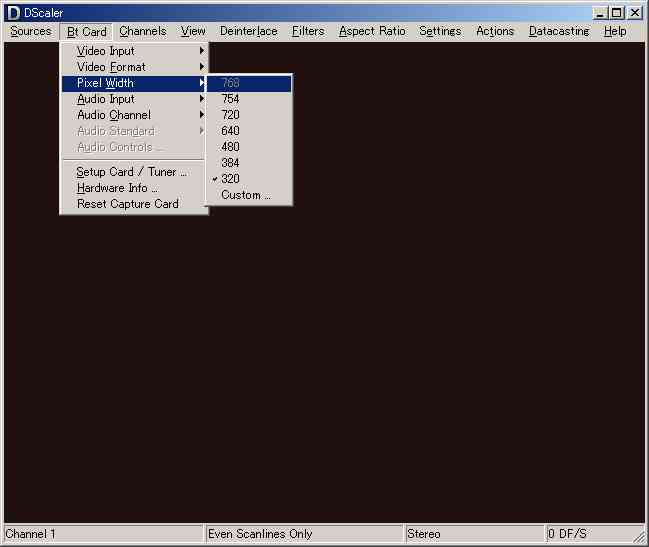Set pixel width to 480
The width and height of the screenshot is (649, 547).
[249, 147]
